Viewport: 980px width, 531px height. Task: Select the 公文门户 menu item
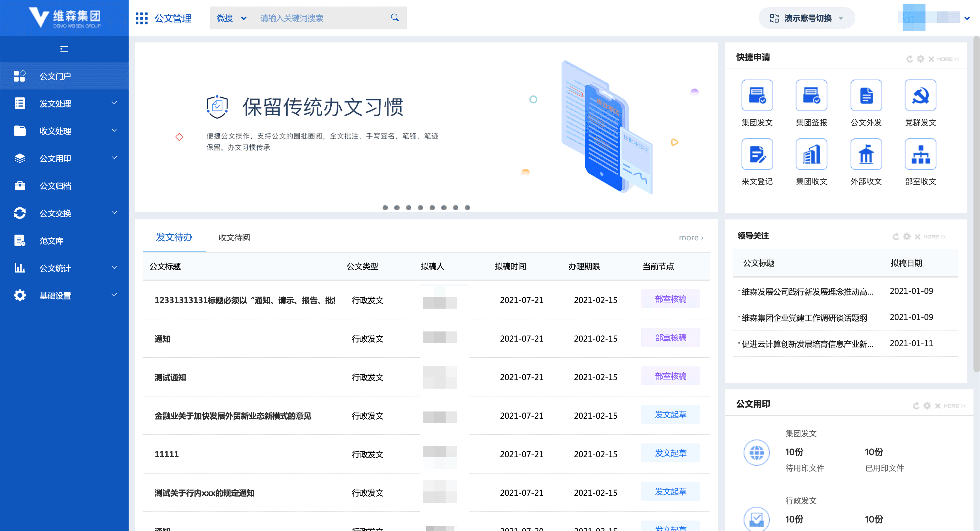point(55,76)
